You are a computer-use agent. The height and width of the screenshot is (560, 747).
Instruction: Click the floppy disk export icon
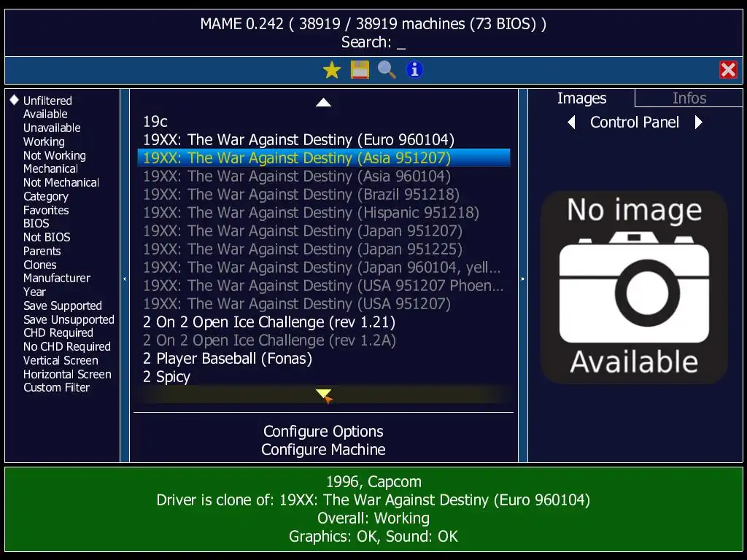tap(360, 70)
